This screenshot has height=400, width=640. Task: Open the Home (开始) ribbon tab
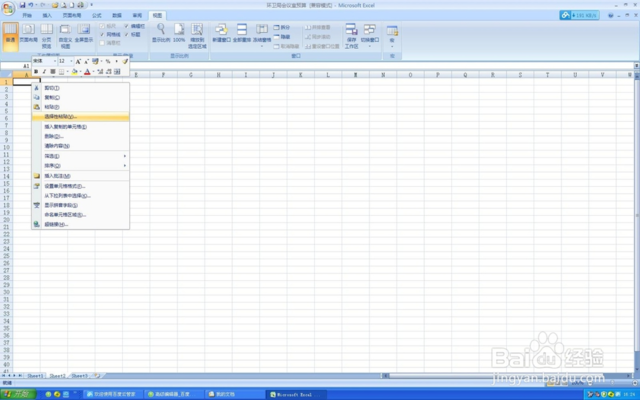(27, 16)
